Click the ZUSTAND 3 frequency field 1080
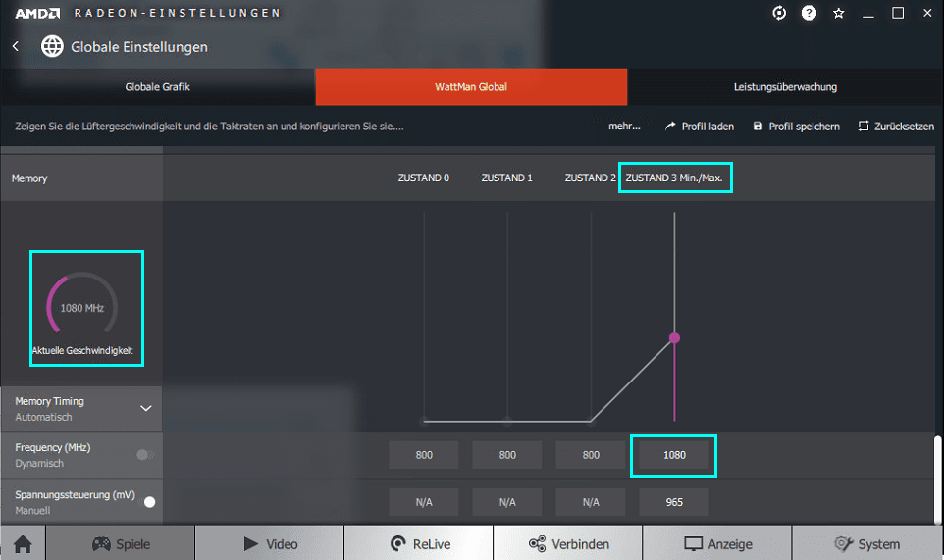944x560 pixels. click(674, 455)
